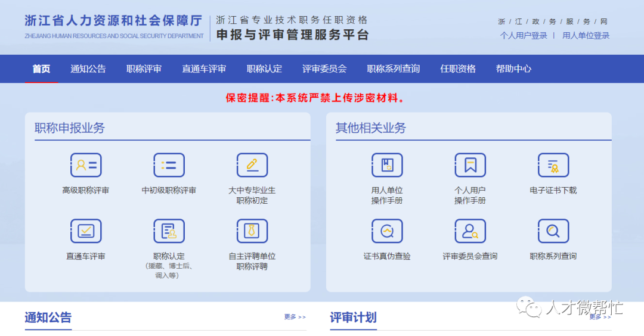Open 浙江政务服务网 link

coord(553,21)
